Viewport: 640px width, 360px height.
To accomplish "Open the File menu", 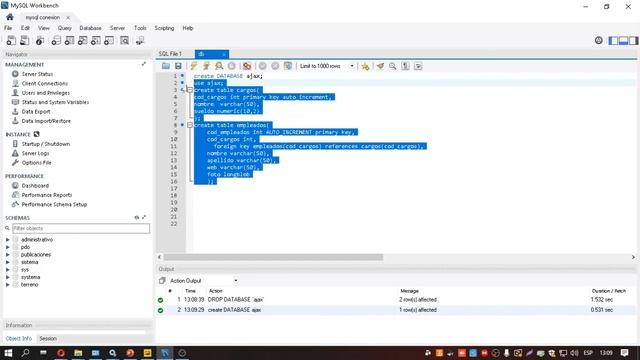I will (x=8, y=28).
